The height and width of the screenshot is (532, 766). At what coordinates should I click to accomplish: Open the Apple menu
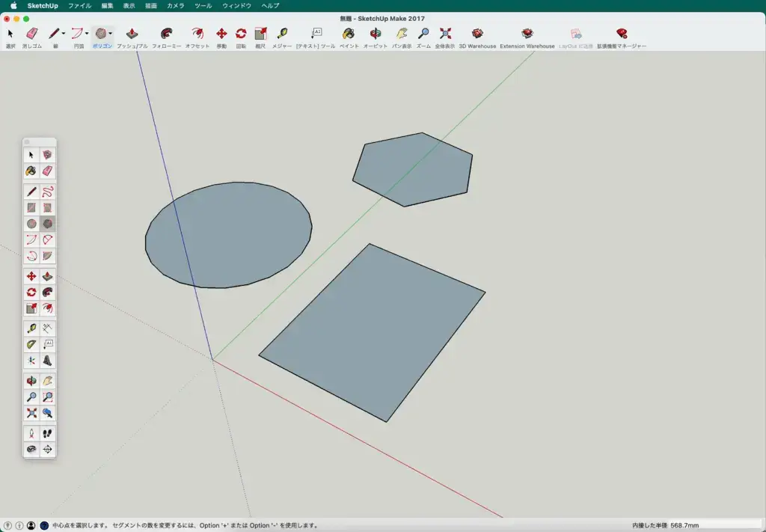pos(13,6)
